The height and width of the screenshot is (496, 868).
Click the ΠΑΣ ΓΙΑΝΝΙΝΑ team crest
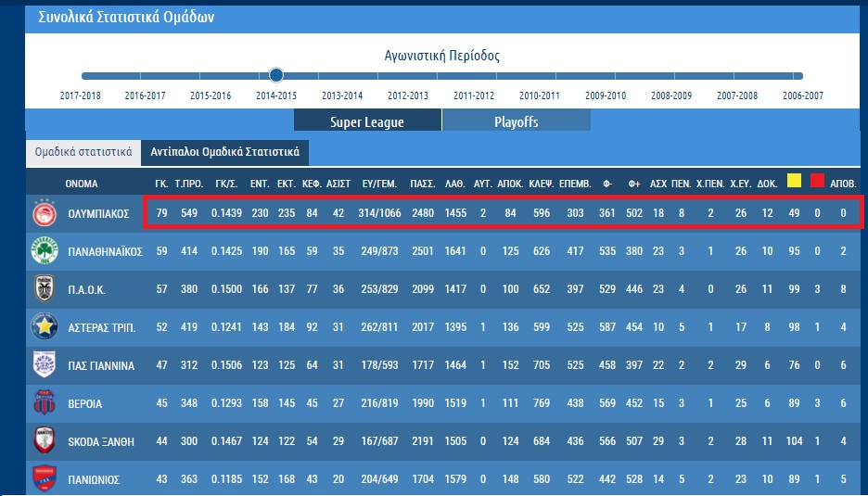45,365
